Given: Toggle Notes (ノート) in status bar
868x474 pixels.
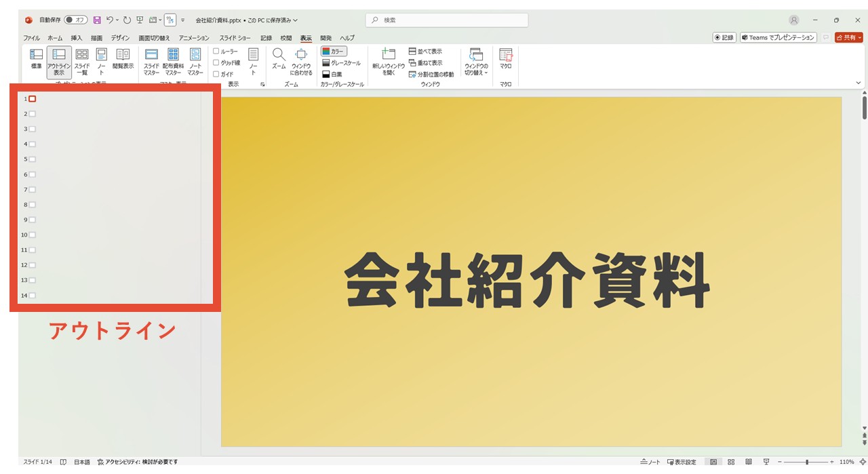Looking at the screenshot, I should point(650,462).
